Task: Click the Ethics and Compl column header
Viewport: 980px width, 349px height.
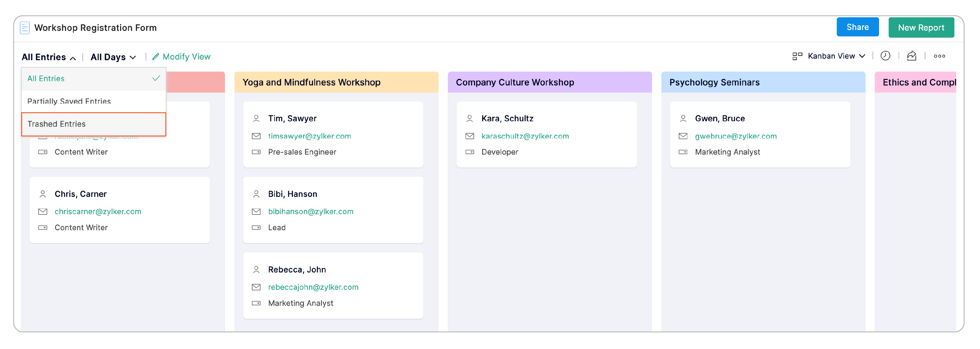Action: point(915,82)
